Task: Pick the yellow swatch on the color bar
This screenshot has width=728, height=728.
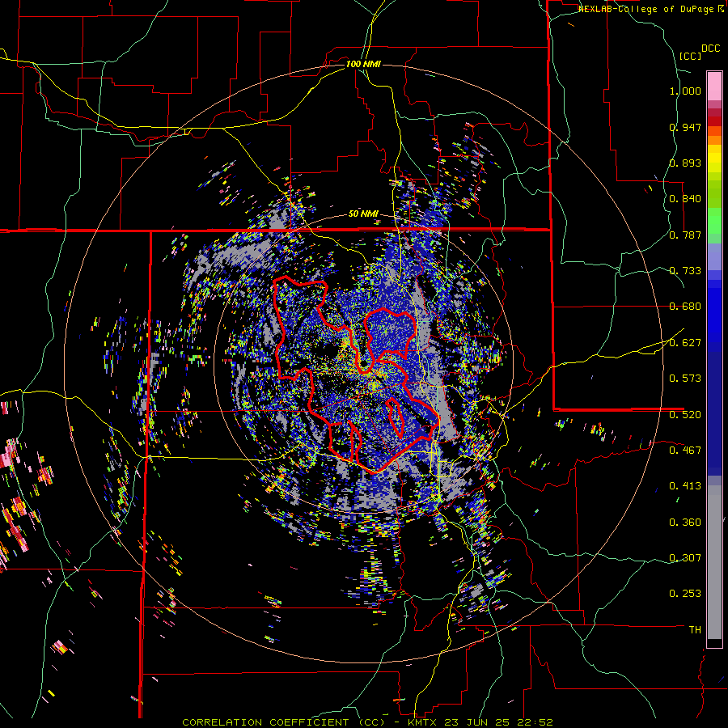Action: tap(714, 159)
